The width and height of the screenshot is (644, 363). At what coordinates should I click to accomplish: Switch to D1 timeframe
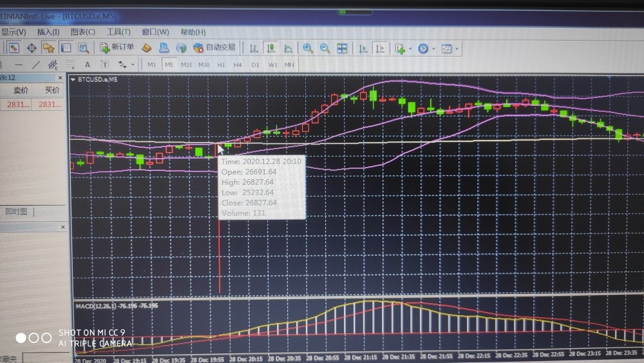click(255, 65)
